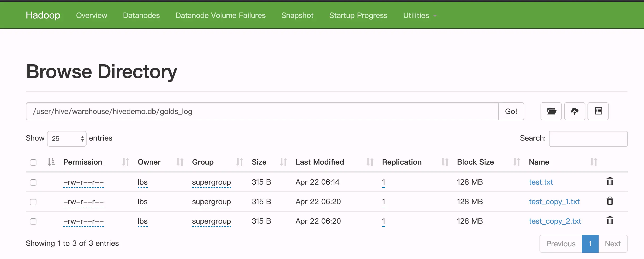Click the cut and paste list icon
Screen dimensions: 644x259
click(x=598, y=111)
